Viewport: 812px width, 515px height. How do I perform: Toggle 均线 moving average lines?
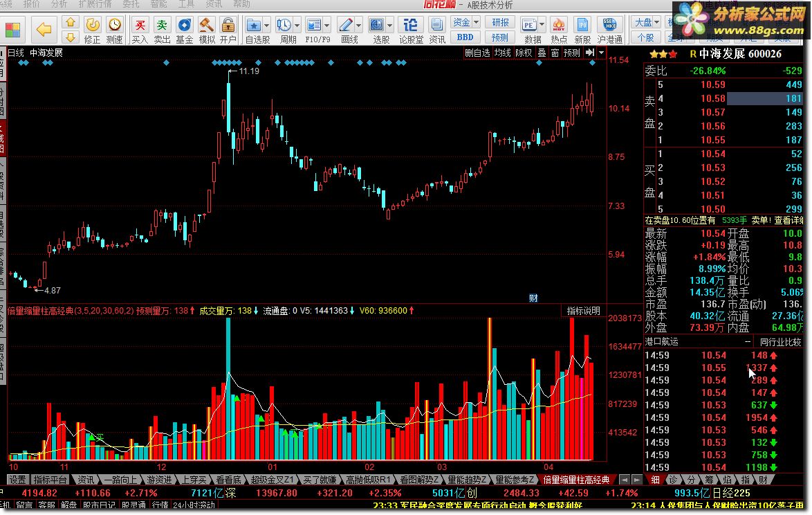click(502, 53)
